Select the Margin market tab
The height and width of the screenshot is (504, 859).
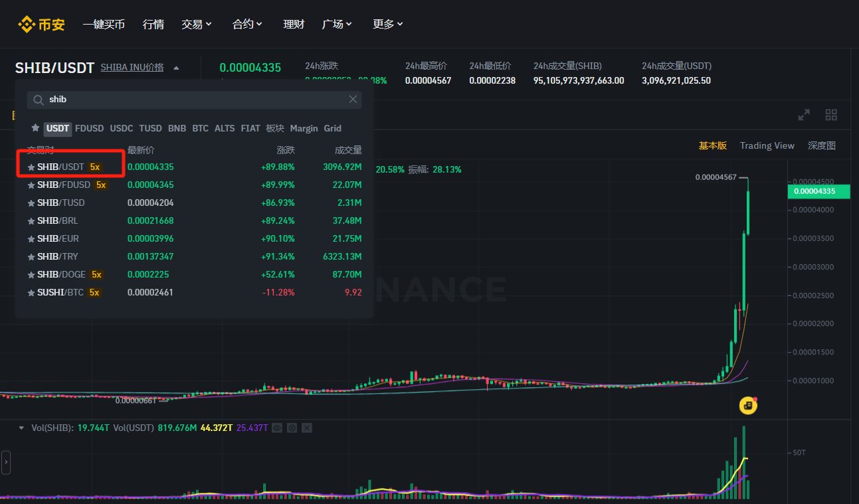pos(304,128)
